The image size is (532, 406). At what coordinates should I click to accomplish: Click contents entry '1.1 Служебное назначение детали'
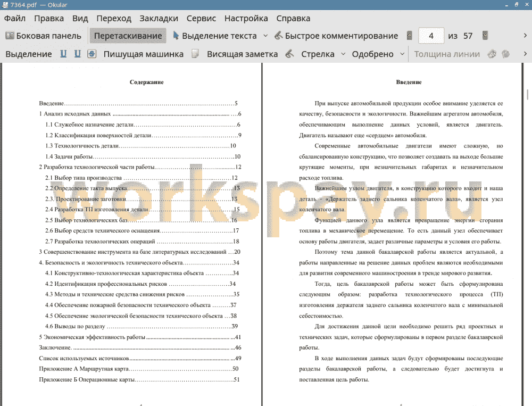pos(143,125)
